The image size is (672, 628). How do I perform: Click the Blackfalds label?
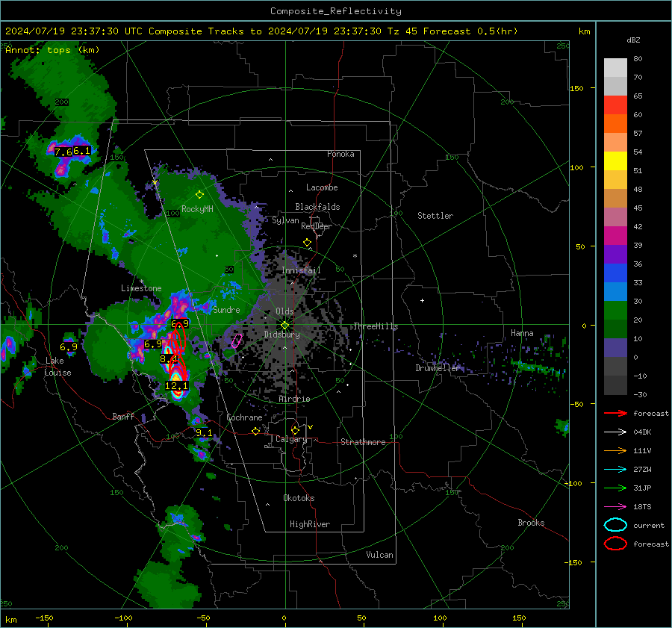point(317,207)
